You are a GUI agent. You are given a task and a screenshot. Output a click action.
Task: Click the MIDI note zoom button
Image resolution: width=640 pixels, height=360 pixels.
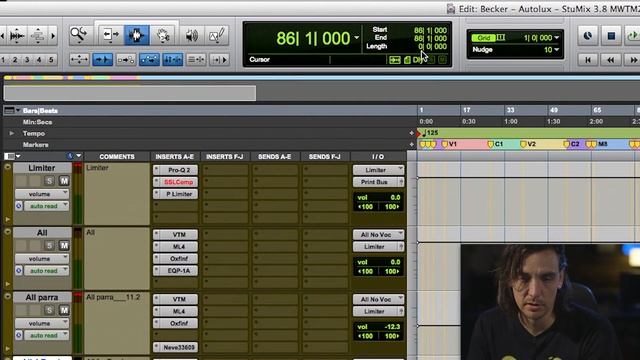click(38, 36)
